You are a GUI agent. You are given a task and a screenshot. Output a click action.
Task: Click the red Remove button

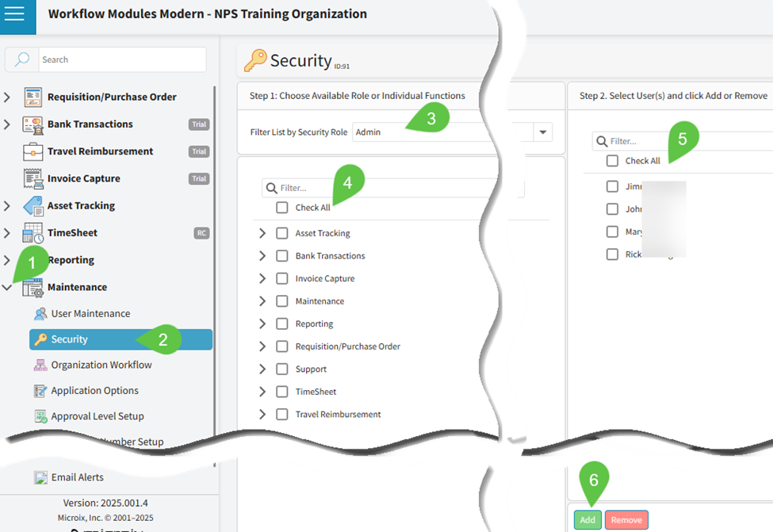626,520
